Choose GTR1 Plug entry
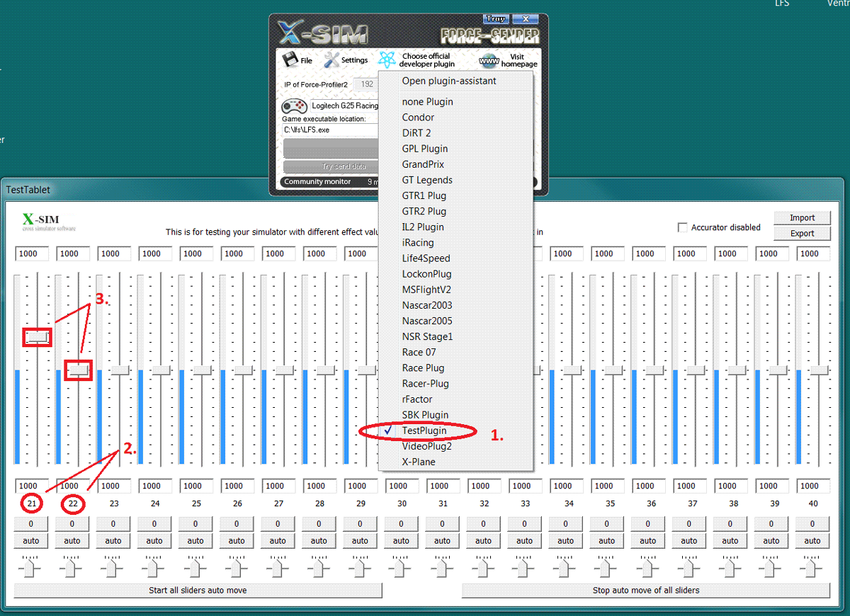Viewport: 850px width, 616px height. pyautogui.click(x=424, y=195)
